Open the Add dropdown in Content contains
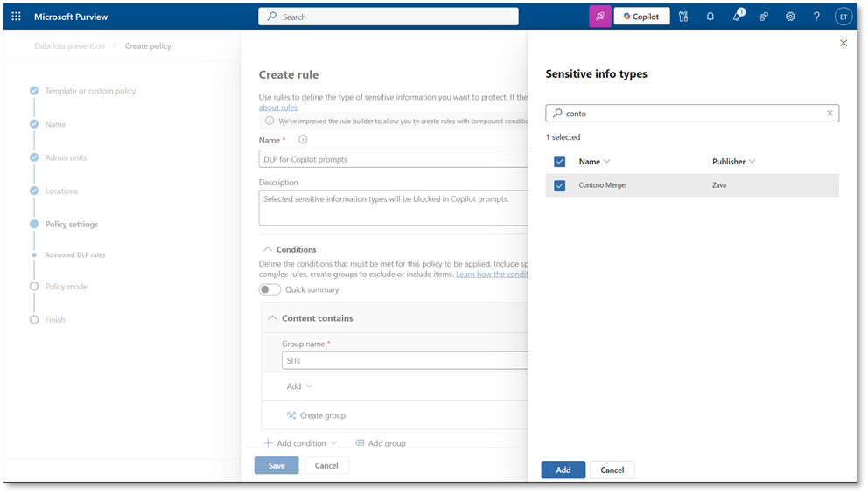868x494 pixels. (x=299, y=386)
